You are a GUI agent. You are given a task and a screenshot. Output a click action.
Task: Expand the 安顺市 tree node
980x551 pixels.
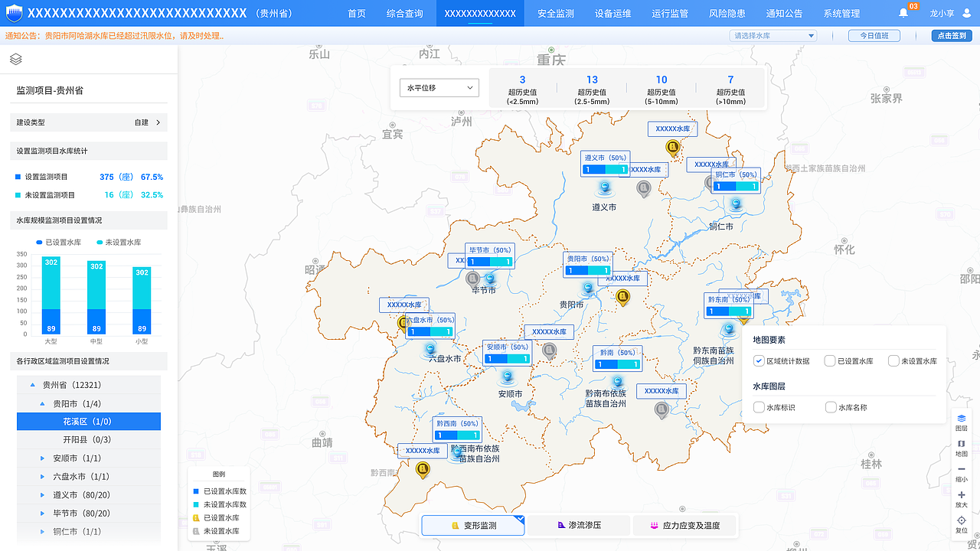point(43,458)
